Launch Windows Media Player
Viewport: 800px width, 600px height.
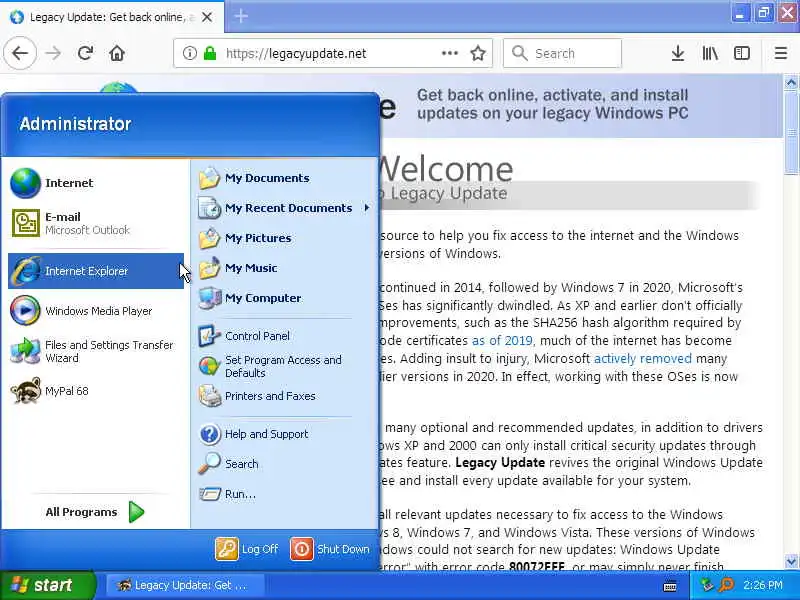pos(95,311)
